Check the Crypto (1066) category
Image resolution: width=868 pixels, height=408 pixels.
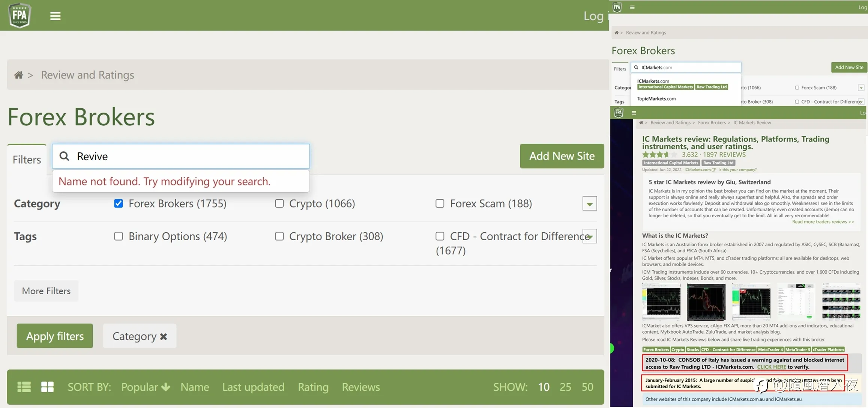[x=279, y=203]
